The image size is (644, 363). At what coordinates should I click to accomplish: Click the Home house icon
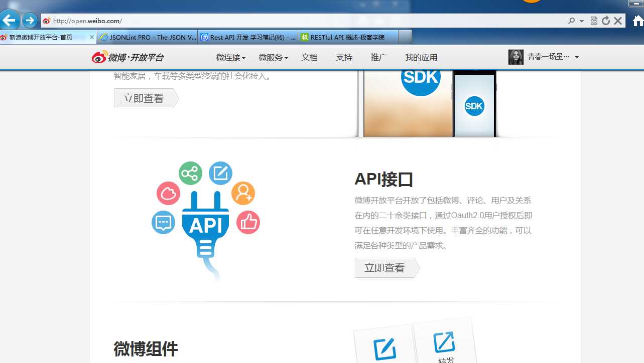(638, 21)
